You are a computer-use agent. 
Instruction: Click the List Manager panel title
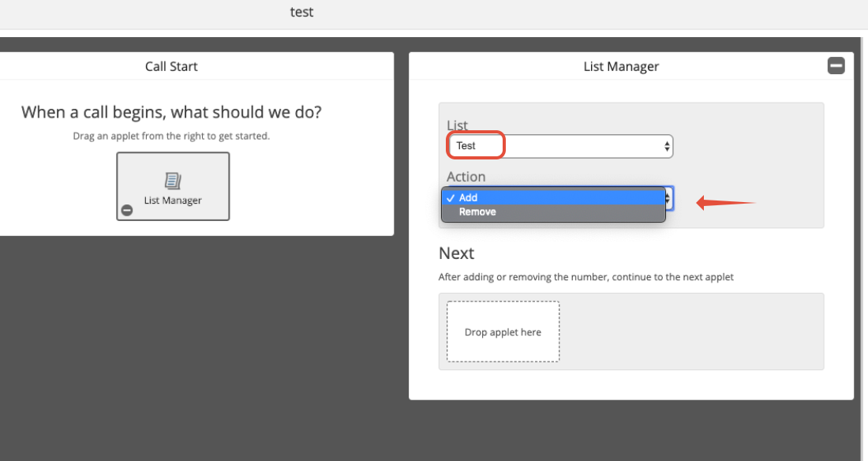[621, 66]
